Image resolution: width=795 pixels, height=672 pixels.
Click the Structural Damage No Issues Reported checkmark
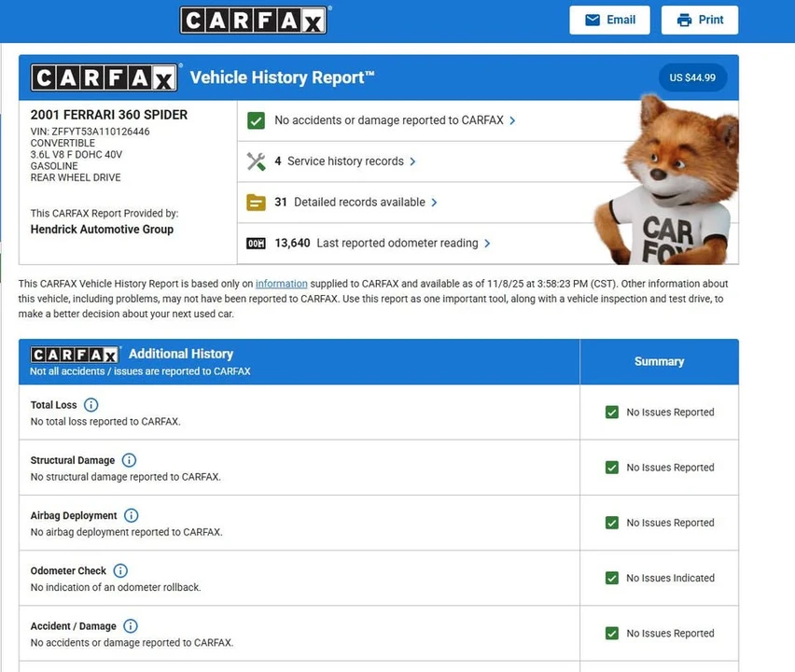tap(612, 467)
